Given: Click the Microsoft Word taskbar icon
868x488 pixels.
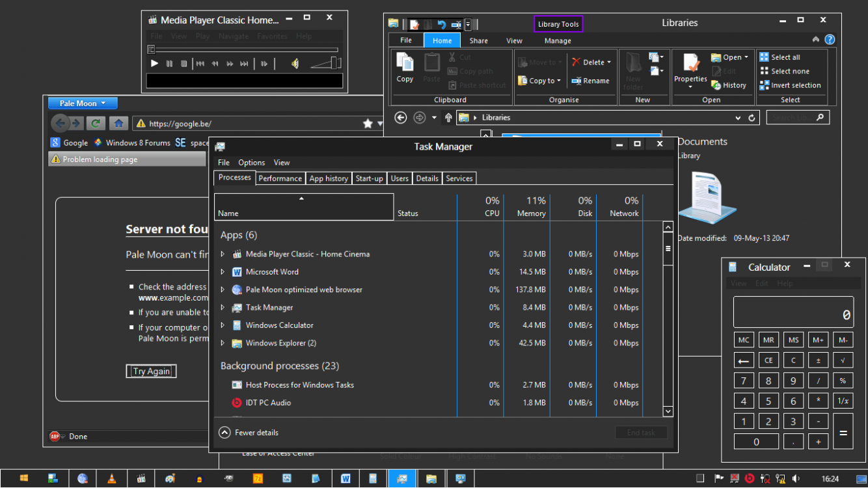Looking at the screenshot, I should (346, 479).
